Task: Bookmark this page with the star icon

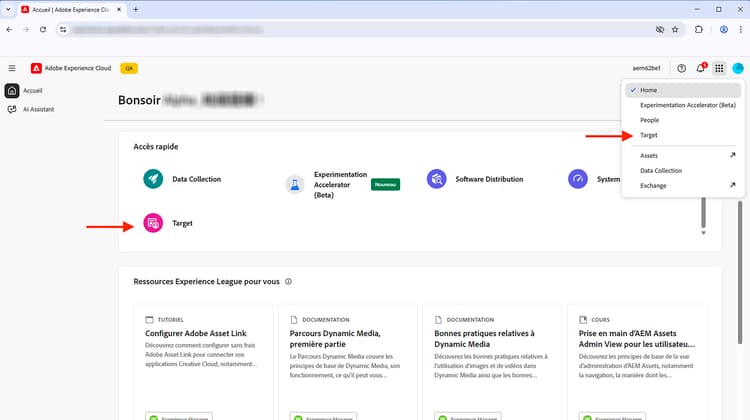Action: click(x=675, y=29)
